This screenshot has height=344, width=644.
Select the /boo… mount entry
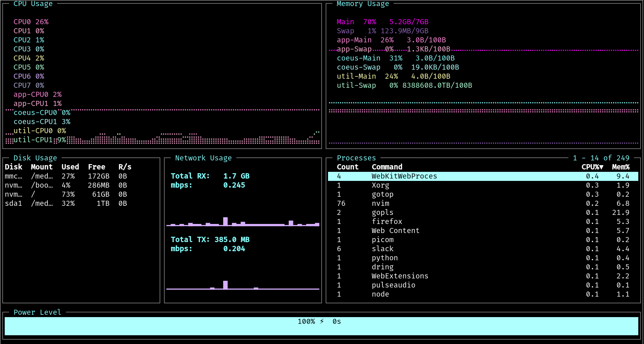tap(42, 185)
